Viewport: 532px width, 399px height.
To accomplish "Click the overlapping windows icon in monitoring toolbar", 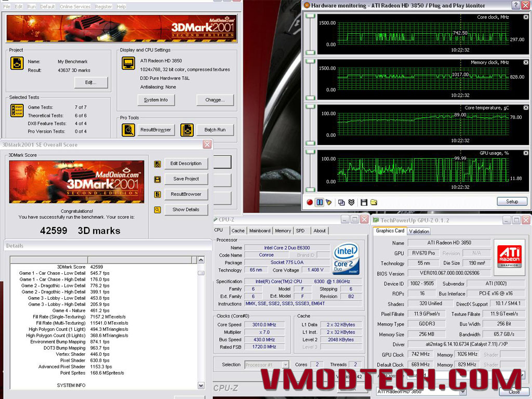I will point(341,203).
